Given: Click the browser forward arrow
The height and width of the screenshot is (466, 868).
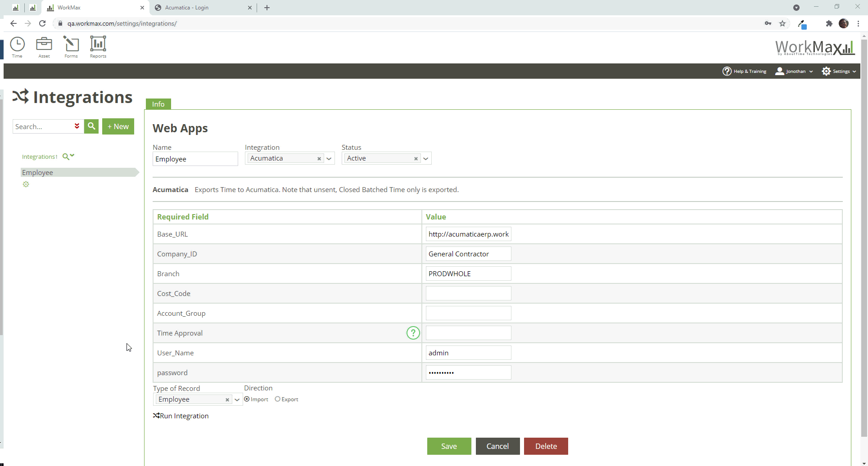Looking at the screenshot, I should pos(28,23).
